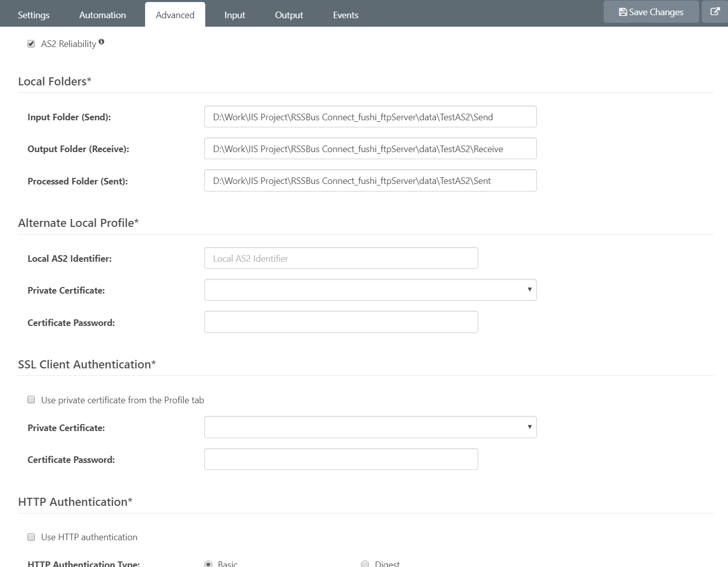Click the AS2 Reliability label text
728x567 pixels.
pyautogui.click(x=69, y=44)
